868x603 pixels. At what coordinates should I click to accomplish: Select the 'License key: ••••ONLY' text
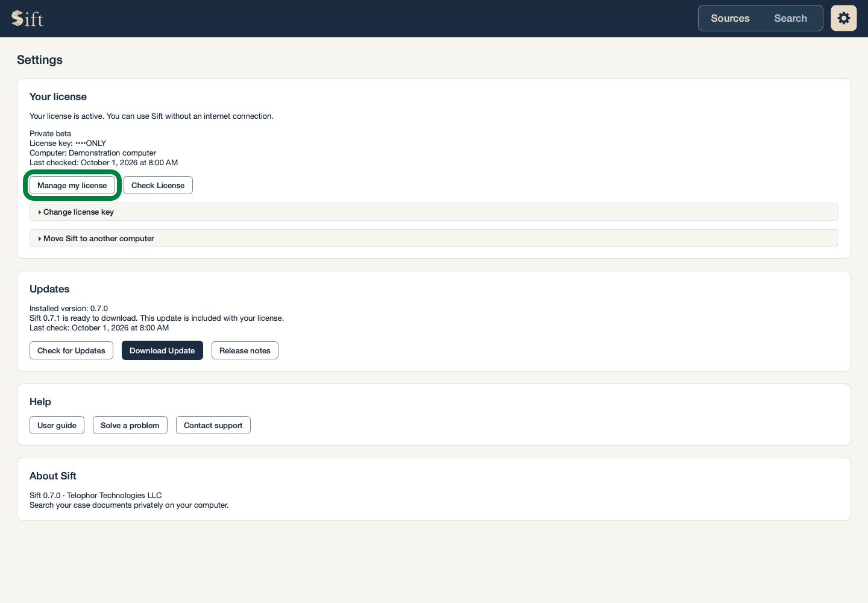pos(68,144)
